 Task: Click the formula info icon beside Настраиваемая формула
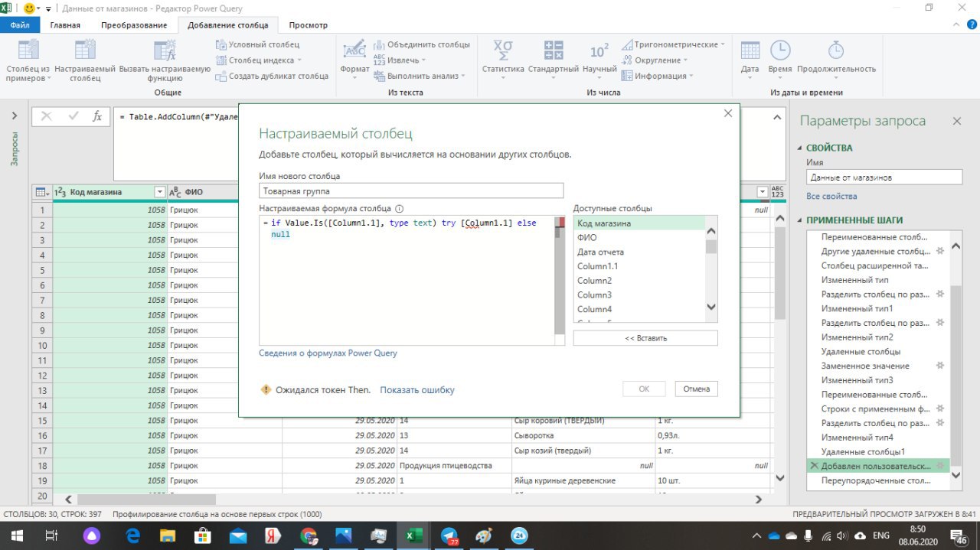[x=399, y=208]
